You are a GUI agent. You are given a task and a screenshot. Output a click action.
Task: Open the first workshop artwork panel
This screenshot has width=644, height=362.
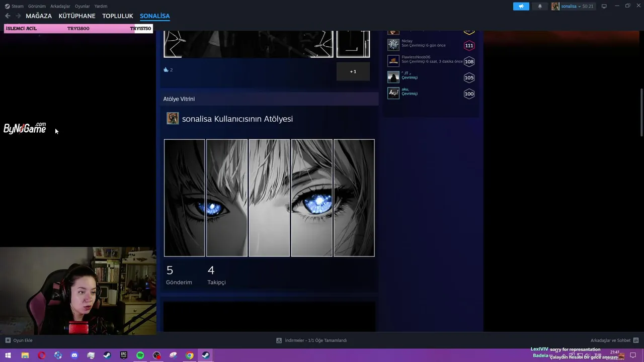coord(184,198)
